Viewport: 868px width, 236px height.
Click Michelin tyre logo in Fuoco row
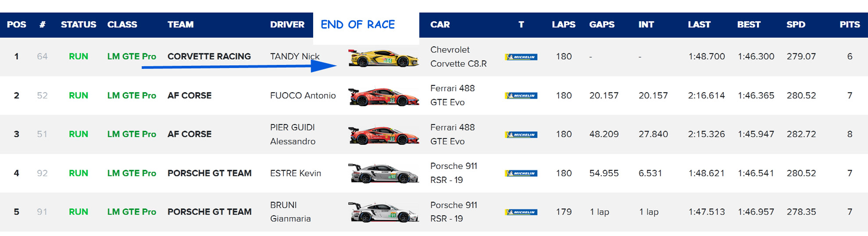point(521,96)
